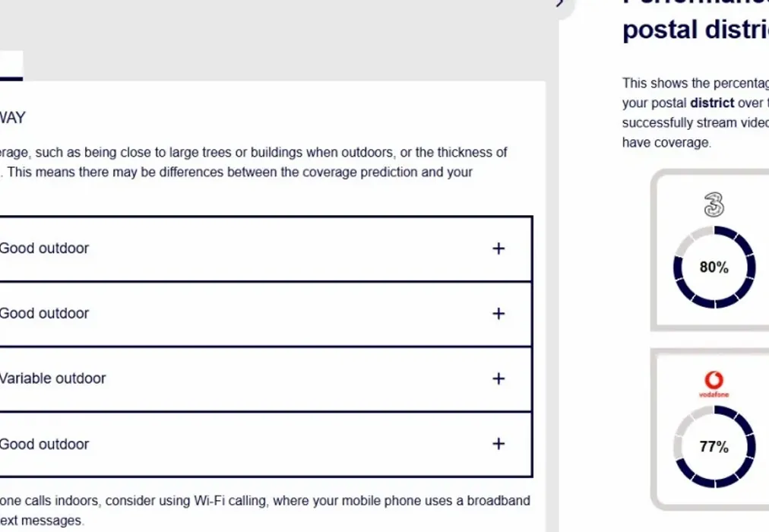Open the Good outdoor label beneath Variable outdoor
This screenshot has width=769, height=532.
44,445
